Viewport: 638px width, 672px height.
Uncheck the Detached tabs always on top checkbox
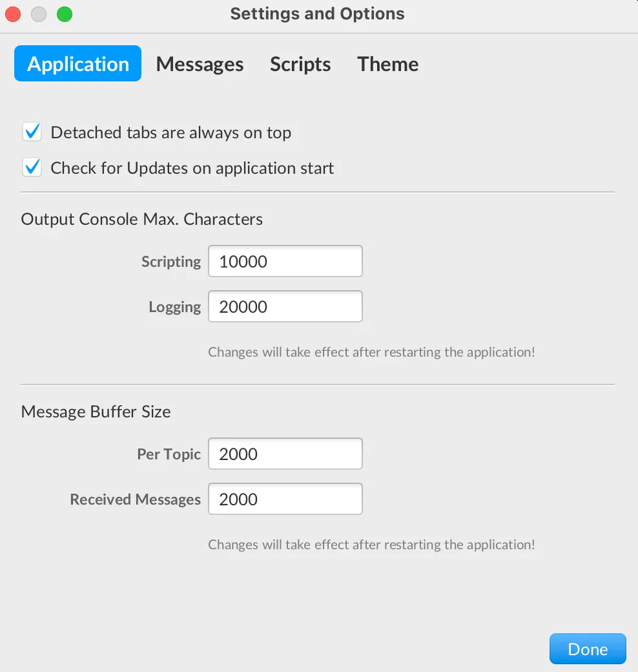point(32,132)
